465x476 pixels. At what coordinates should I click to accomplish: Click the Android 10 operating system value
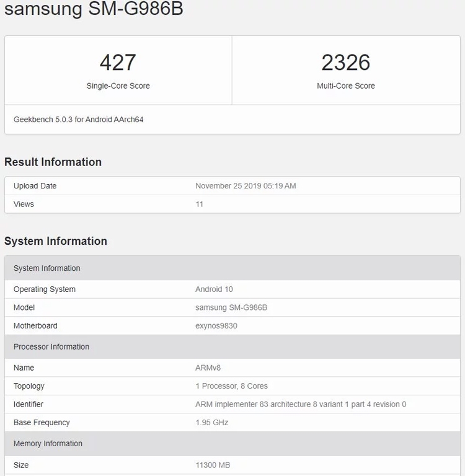click(214, 289)
